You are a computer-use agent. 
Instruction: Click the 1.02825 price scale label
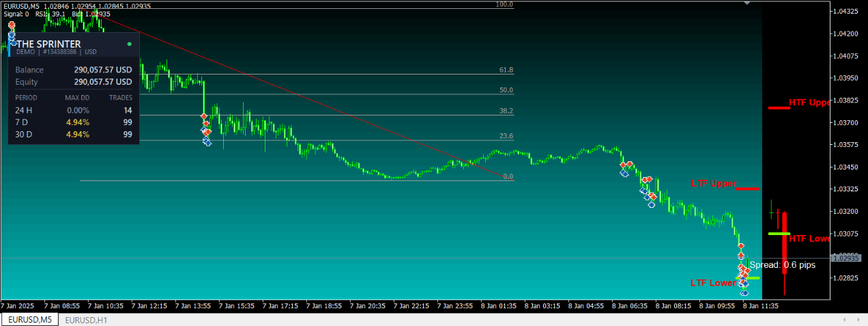[x=847, y=278]
